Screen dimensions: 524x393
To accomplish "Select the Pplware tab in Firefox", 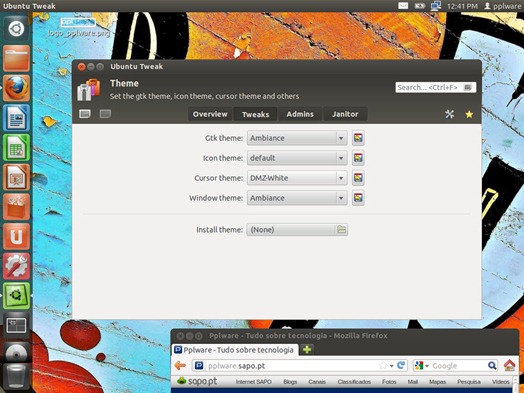I will pos(235,350).
